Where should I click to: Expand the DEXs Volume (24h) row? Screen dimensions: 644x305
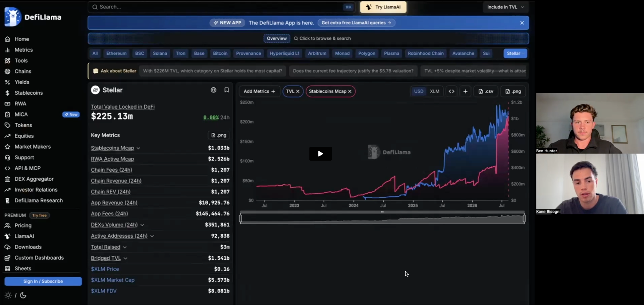click(142, 225)
